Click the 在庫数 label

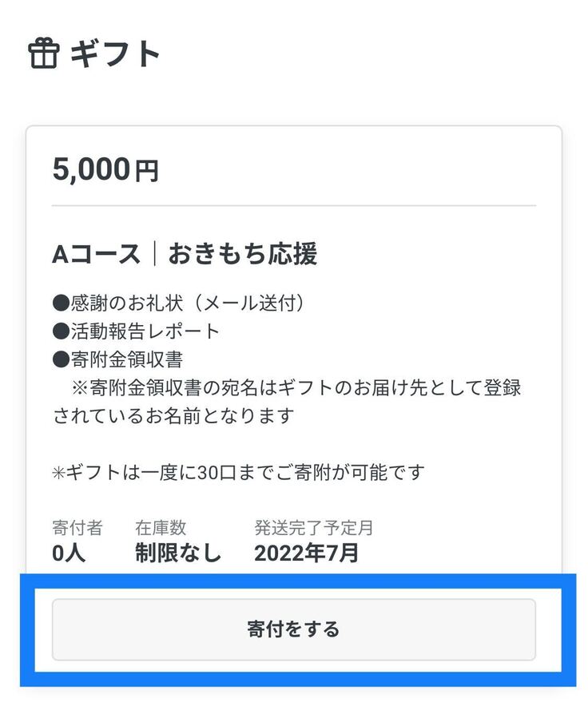(x=161, y=528)
